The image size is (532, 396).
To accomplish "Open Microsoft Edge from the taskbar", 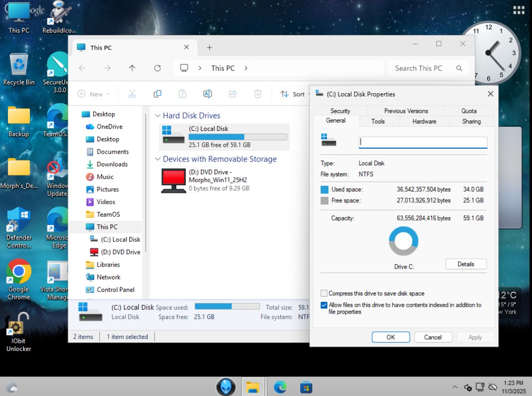I will 280,387.
